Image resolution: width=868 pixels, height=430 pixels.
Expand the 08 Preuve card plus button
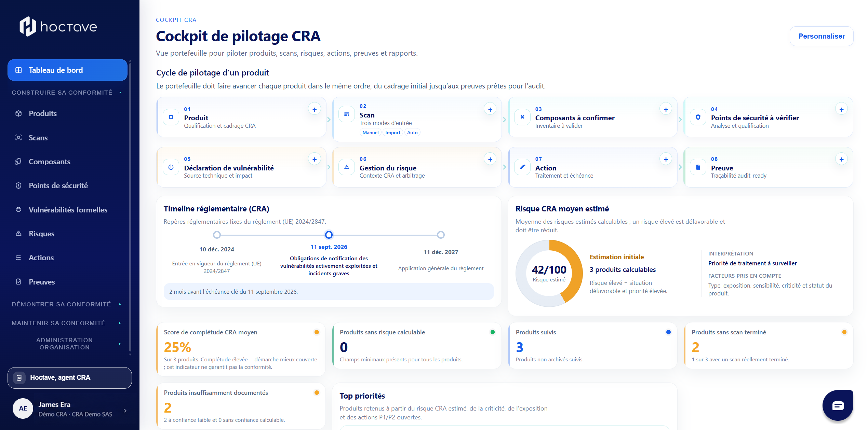click(x=842, y=159)
